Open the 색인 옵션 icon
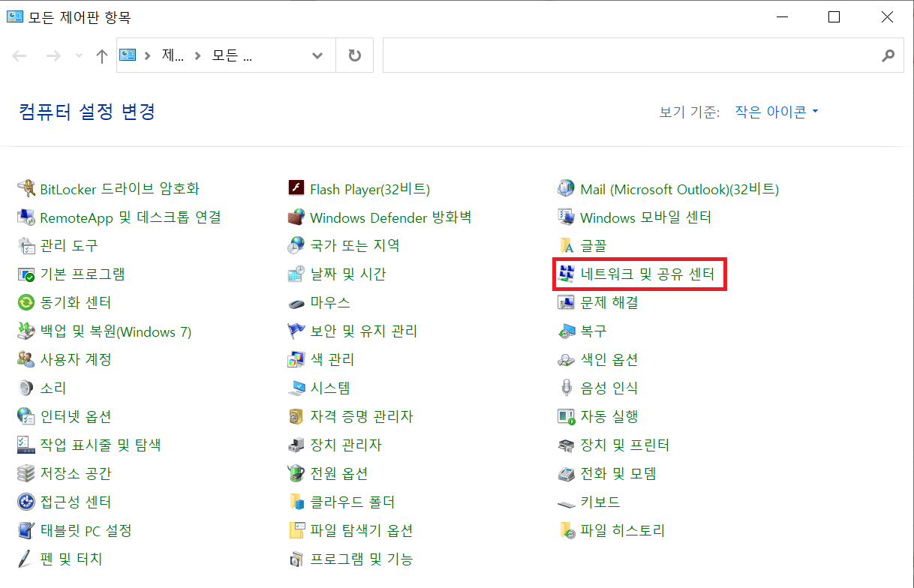914x588 pixels. (567, 359)
